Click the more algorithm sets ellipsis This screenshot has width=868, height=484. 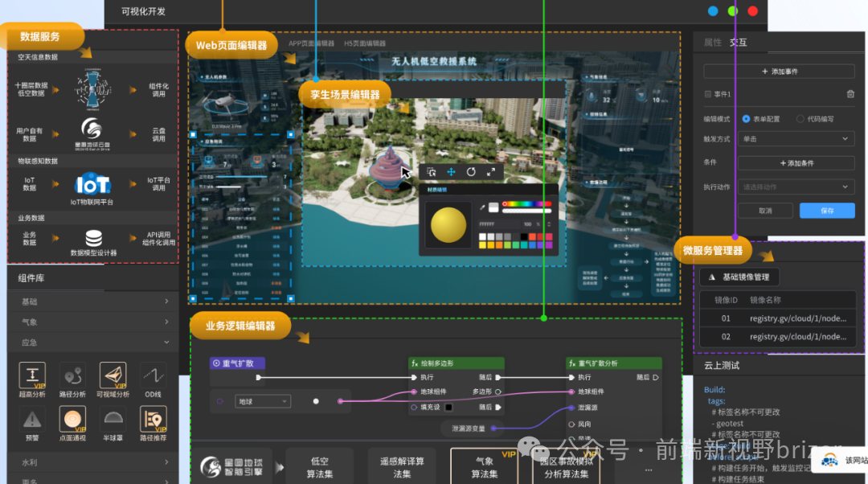(x=649, y=470)
